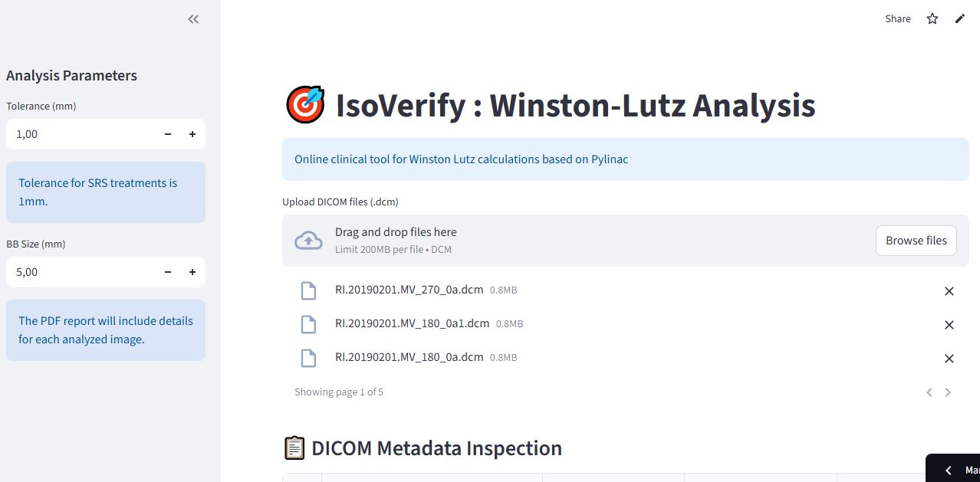Remove RI.20190201.MV_180_0a.dcm file
This screenshot has width=980, height=482.
949,359
